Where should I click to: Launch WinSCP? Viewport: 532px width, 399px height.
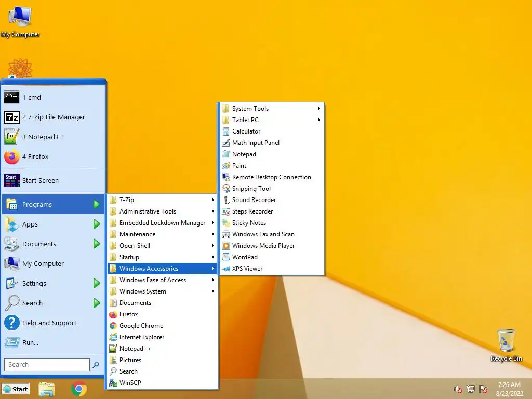[x=162, y=383]
